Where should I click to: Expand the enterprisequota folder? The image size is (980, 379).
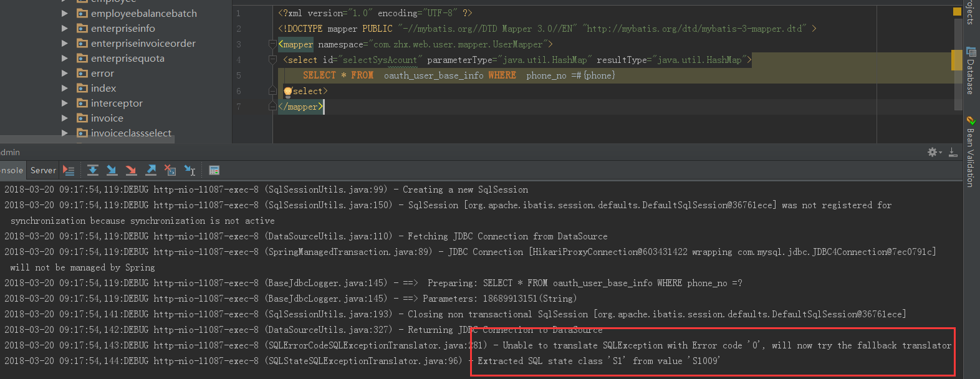pos(65,58)
